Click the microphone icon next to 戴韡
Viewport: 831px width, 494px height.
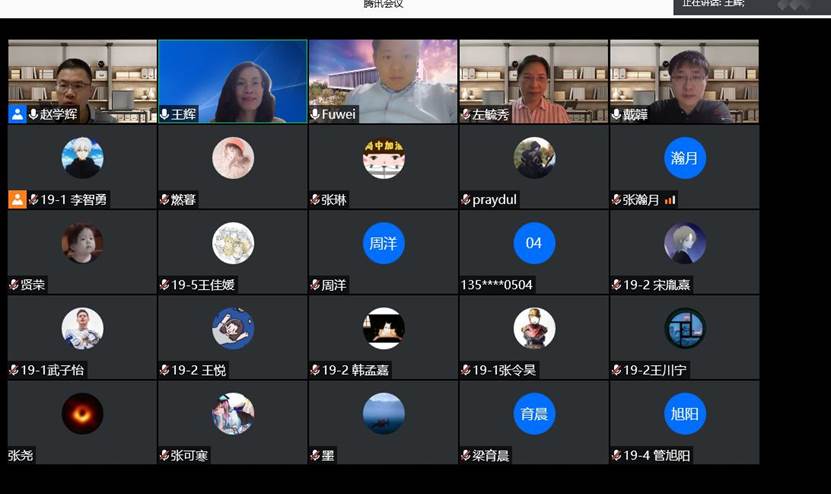[617, 114]
